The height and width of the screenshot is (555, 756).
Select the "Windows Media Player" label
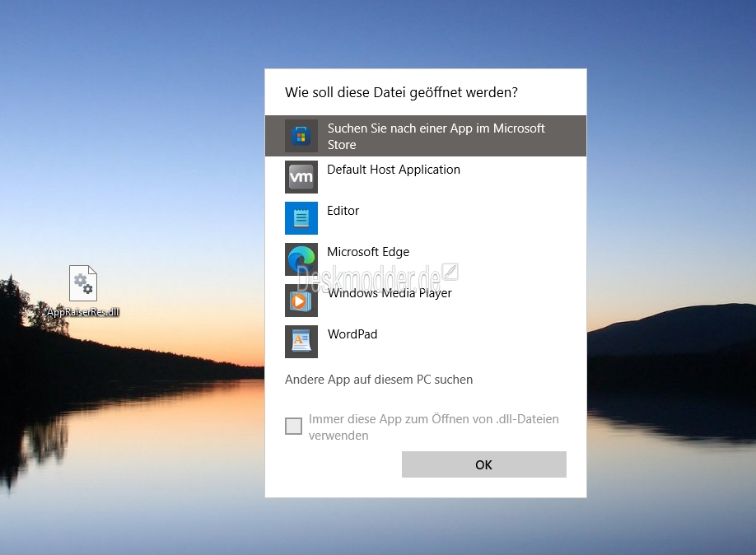click(390, 293)
